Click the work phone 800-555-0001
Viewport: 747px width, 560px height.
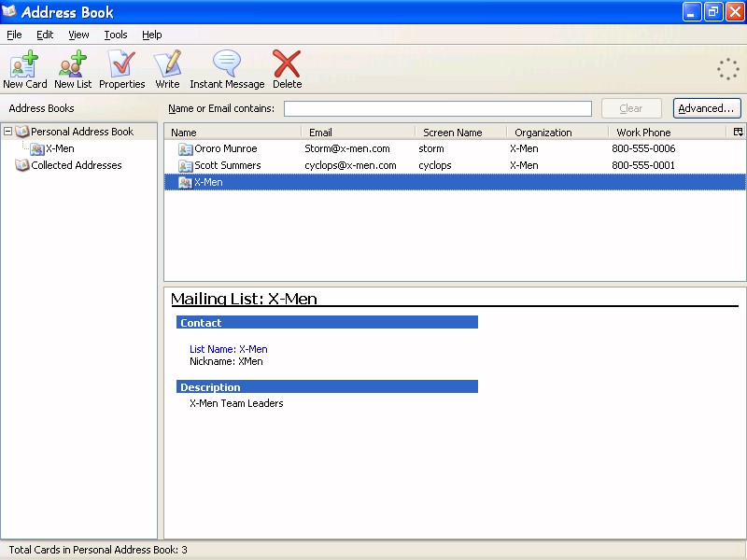643,165
